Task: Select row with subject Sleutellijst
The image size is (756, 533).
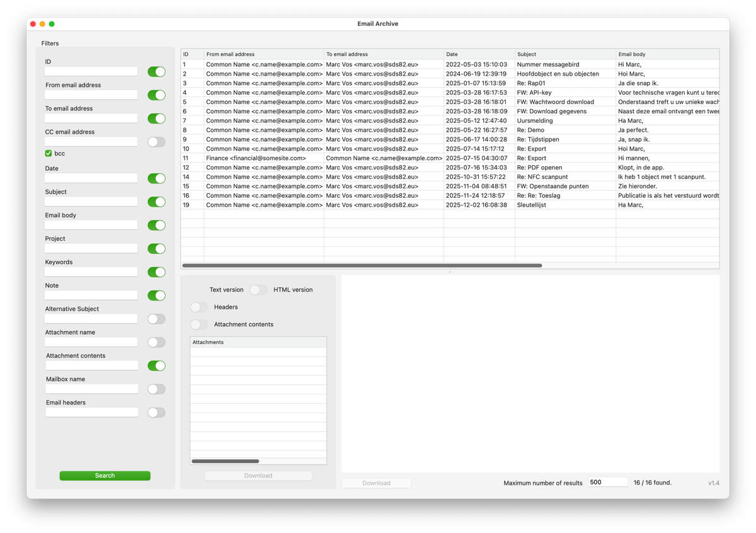Action: [x=450, y=205]
